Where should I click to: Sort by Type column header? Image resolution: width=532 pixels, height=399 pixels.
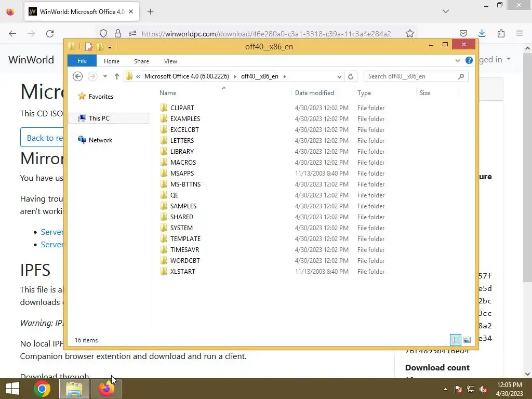(x=385, y=92)
